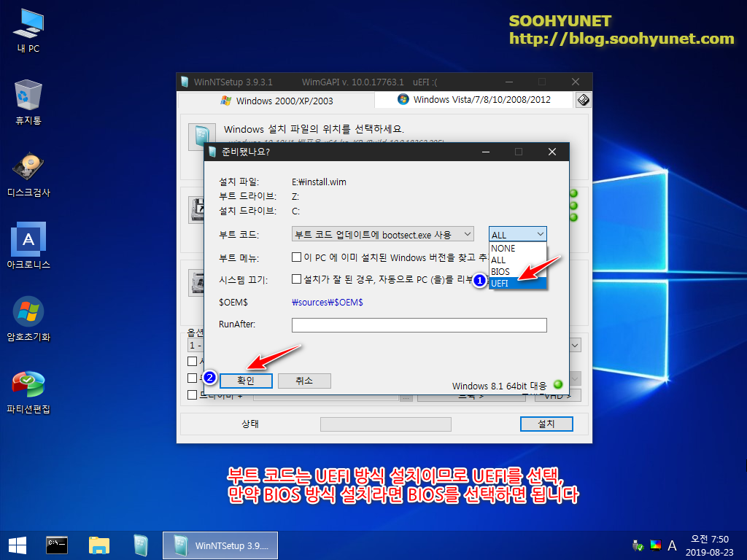Select the WinNTSetup 3.9 taskbar window button
This screenshot has height=560, width=747.
coord(220,545)
